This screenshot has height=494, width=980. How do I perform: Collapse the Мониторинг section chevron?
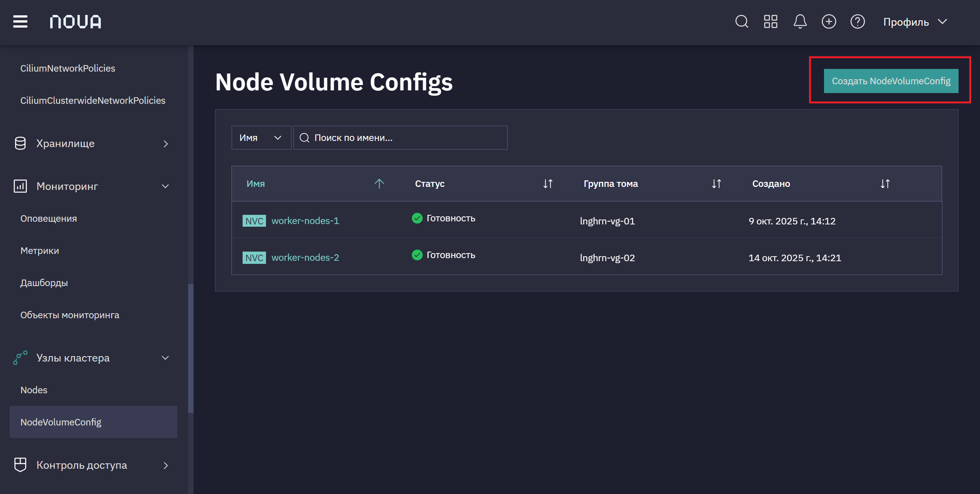(166, 186)
